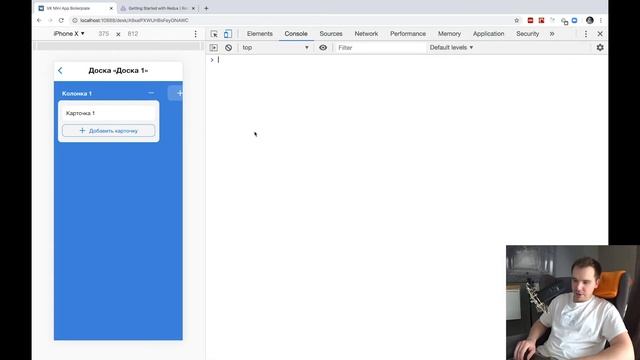640x360 pixels.
Task: Click the Колонка 1 column title
Action: click(x=77, y=93)
